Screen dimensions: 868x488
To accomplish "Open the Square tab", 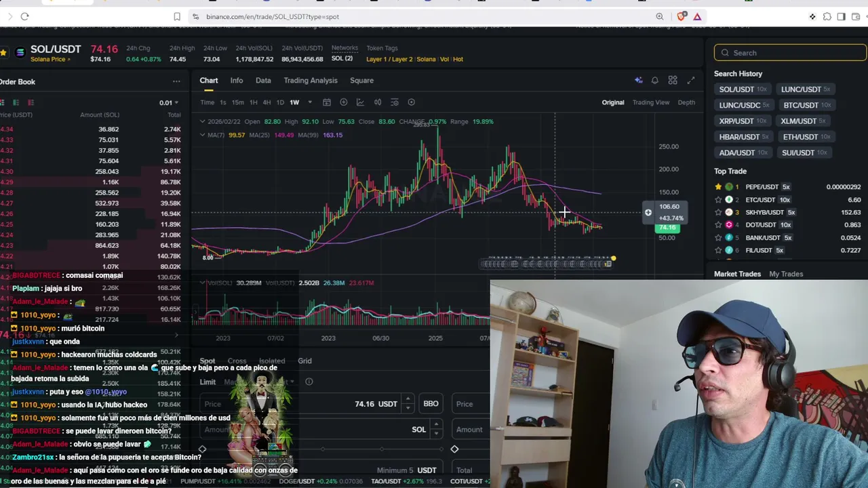I will [361, 80].
